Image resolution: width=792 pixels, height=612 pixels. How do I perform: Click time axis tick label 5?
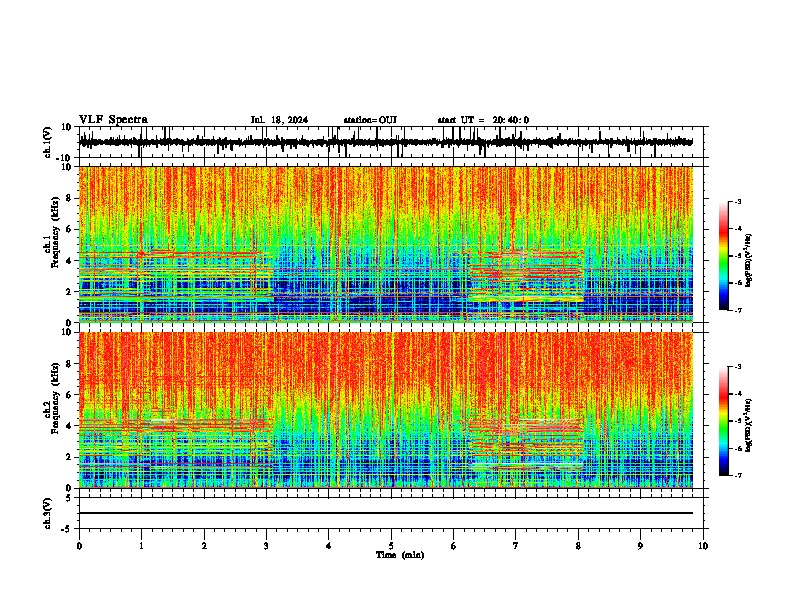[391, 546]
